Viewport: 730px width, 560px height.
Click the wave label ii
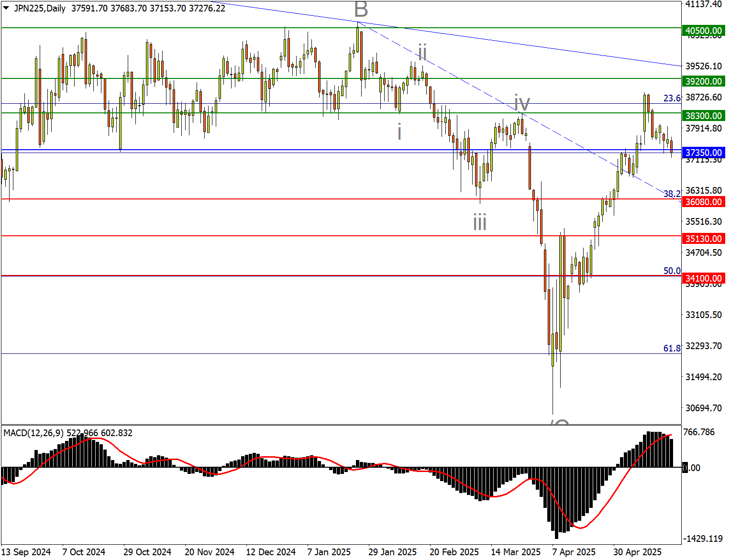[422, 52]
